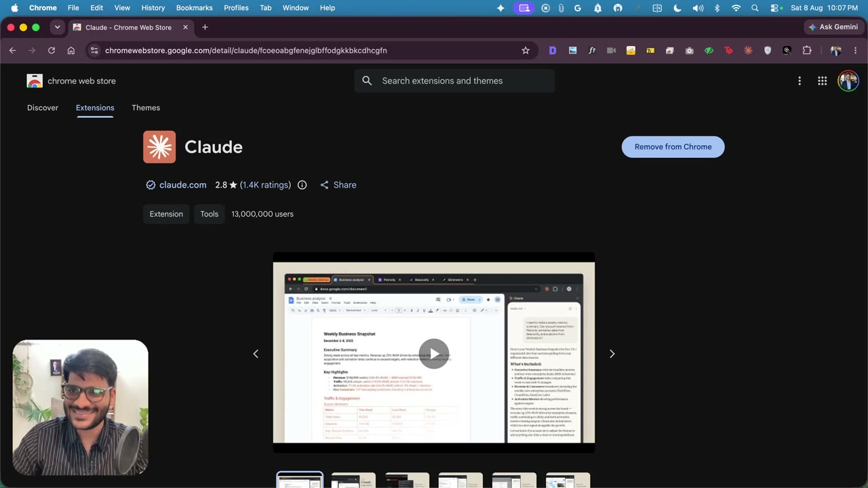Show the next preview slide
The width and height of the screenshot is (868, 488).
coord(612,354)
